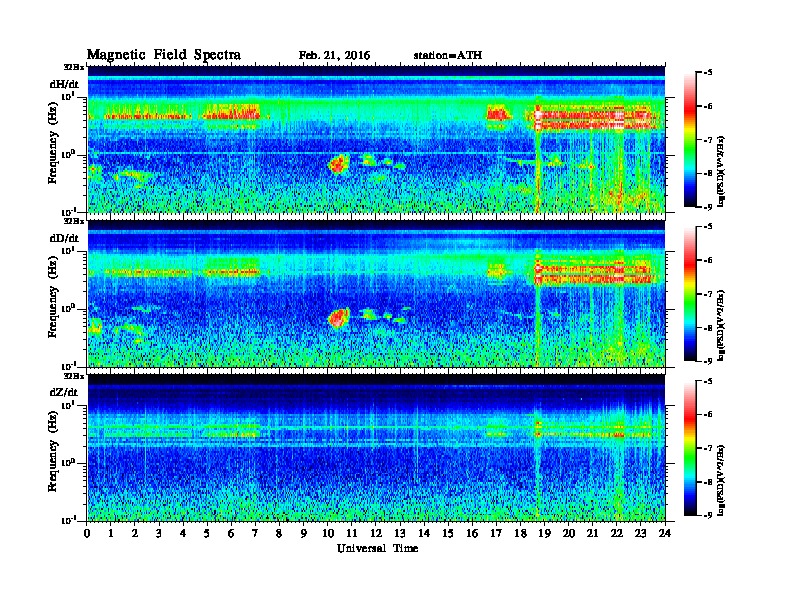792x612 pixels.
Task: Click the dH/dt spectrogram color bar
Action: tap(690, 139)
